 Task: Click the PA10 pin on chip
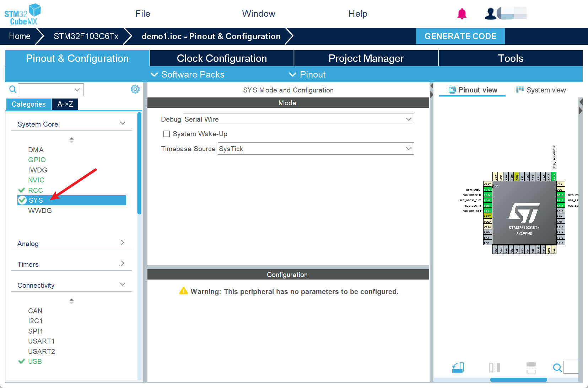(x=561, y=211)
